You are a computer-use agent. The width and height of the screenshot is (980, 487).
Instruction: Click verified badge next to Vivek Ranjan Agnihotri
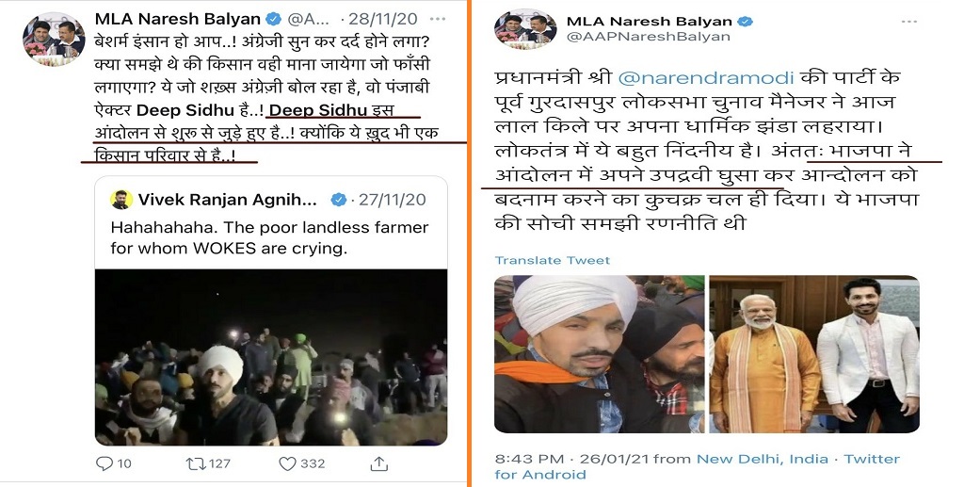(x=338, y=200)
